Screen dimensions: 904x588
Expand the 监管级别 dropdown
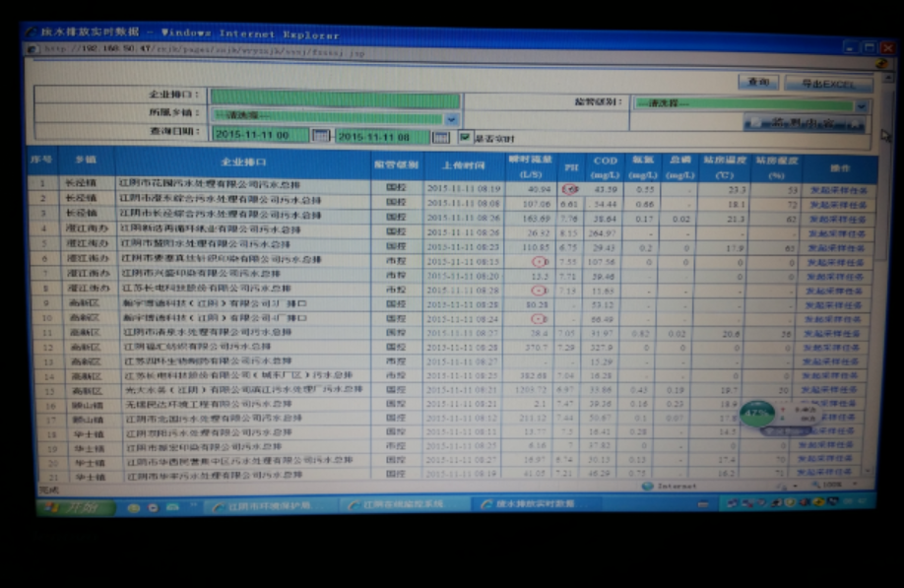pos(861,106)
